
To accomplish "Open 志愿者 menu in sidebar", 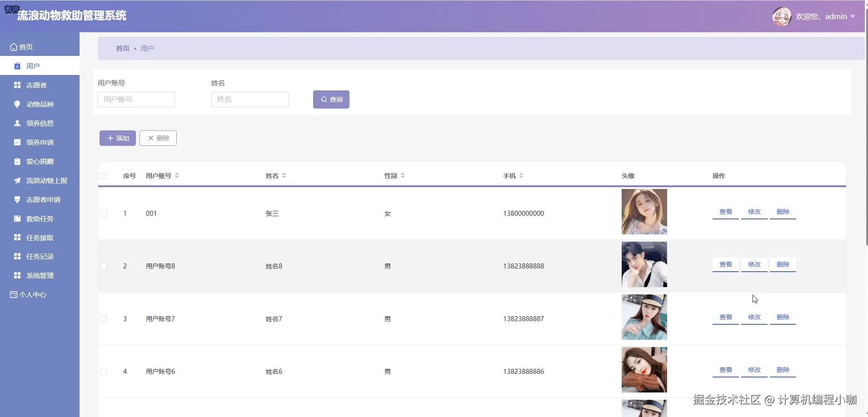I will coord(40,85).
